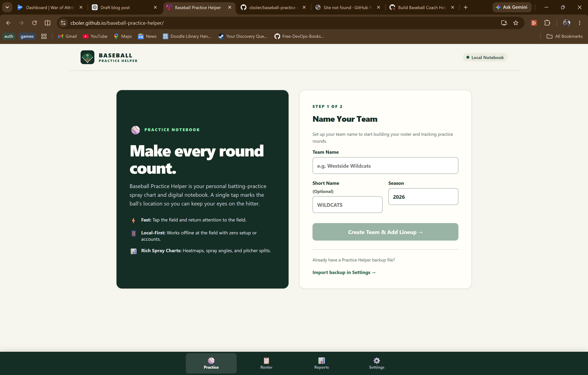Click the address bar URL
Screen dimensions: 588x375
(x=117, y=23)
